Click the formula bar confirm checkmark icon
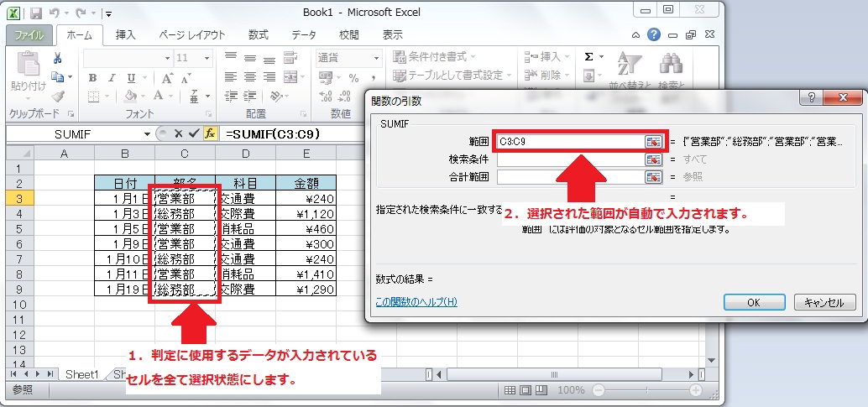The image size is (868, 407). [x=194, y=134]
